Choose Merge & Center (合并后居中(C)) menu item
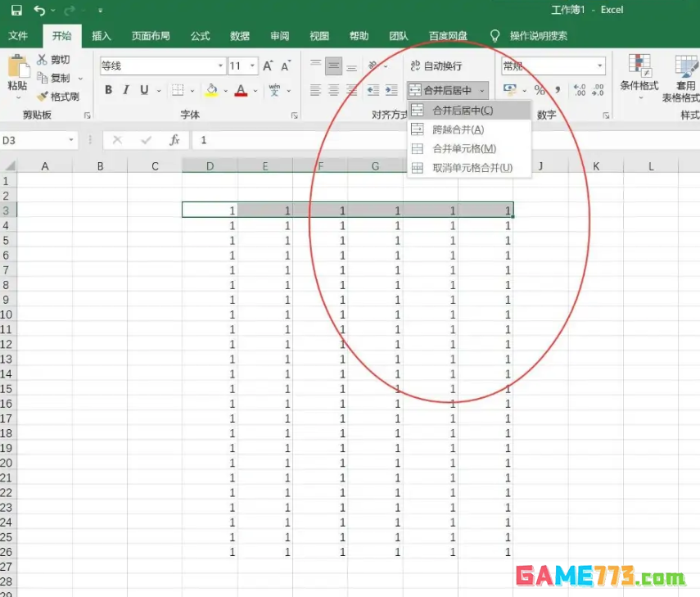 [x=463, y=110]
